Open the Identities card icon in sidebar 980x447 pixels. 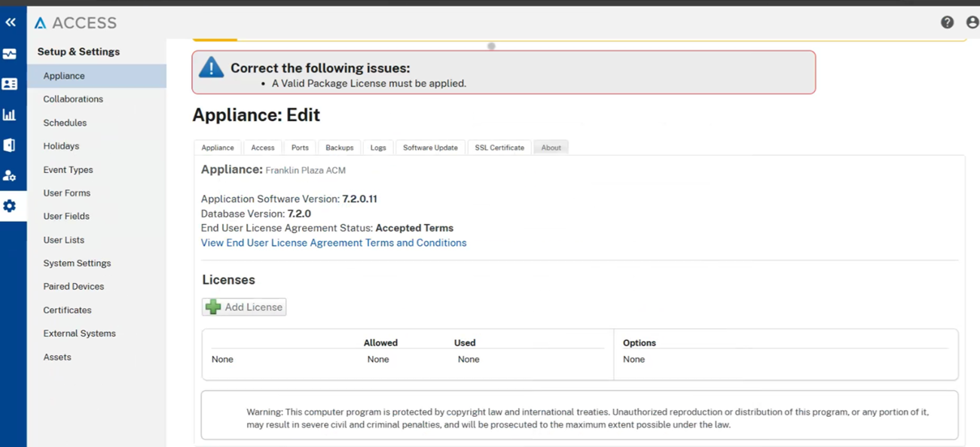tap(10, 84)
